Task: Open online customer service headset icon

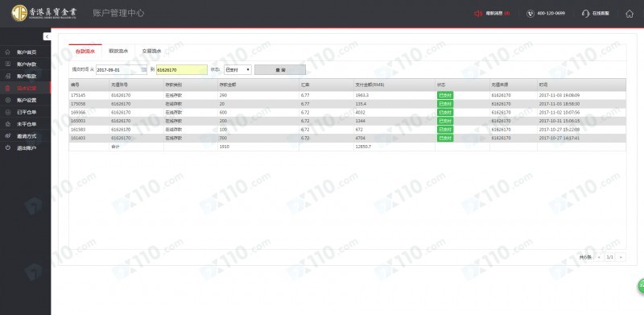Action: tap(586, 14)
